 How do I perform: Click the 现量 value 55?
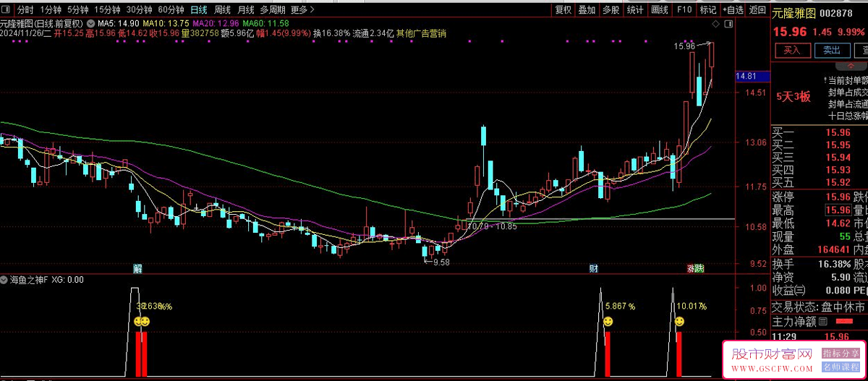point(844,236)
